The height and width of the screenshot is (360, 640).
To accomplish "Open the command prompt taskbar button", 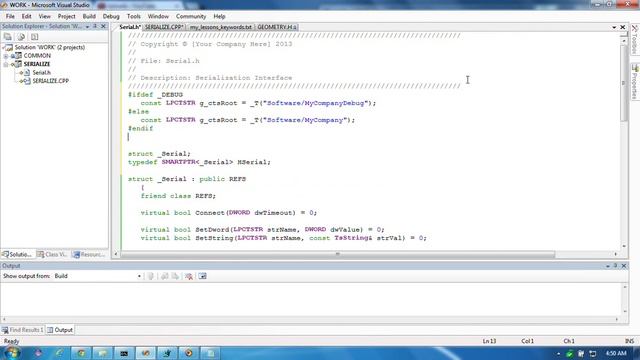I will (124, 353).
